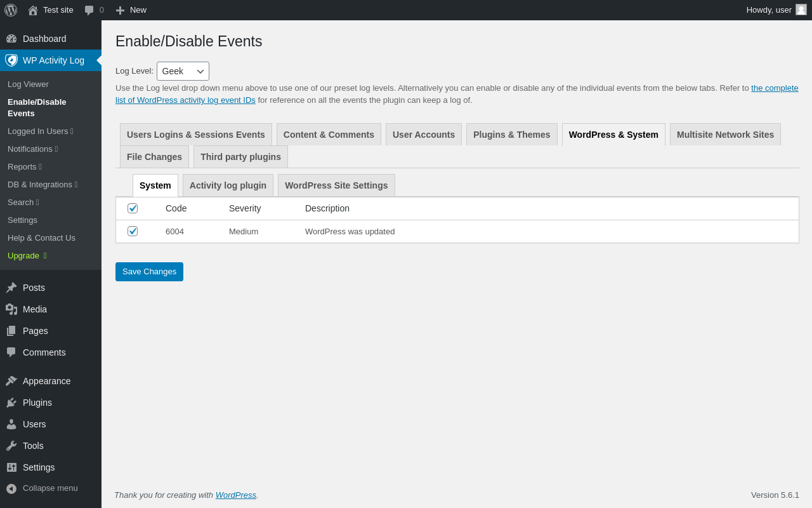Switch to the Plugins & Themes tab
This screenshot has height=508, width=812.
point(511,135)
